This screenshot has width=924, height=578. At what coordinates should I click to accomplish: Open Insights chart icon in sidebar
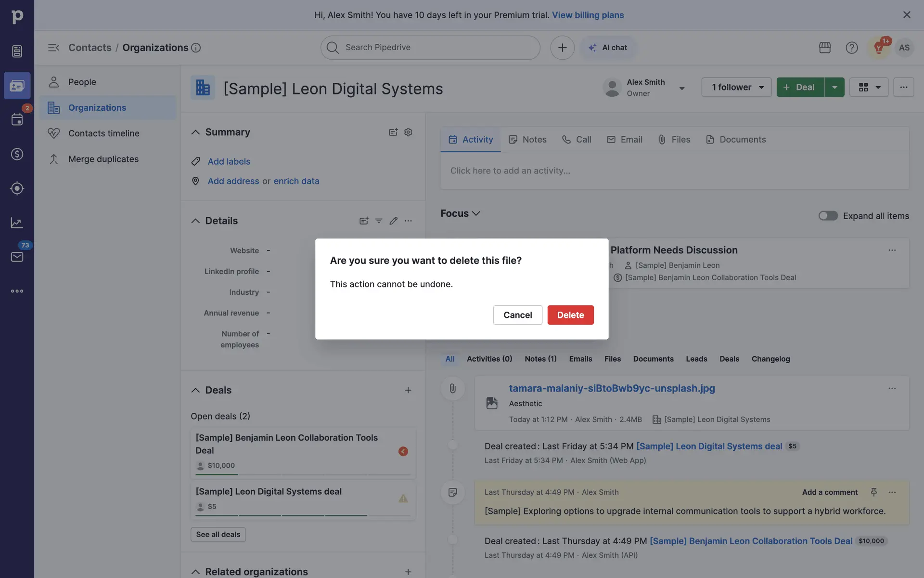(17, 223)
